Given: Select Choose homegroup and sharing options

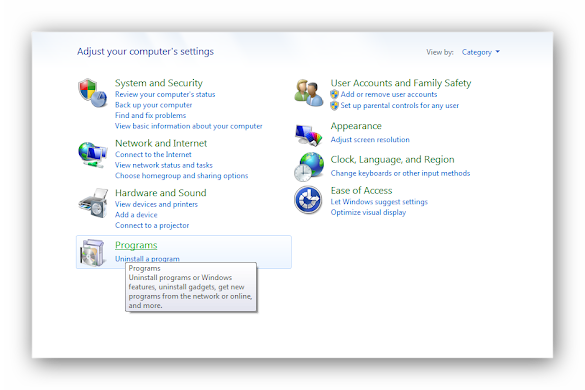Looking at the screenshot, I should click(x=181, y=175).
